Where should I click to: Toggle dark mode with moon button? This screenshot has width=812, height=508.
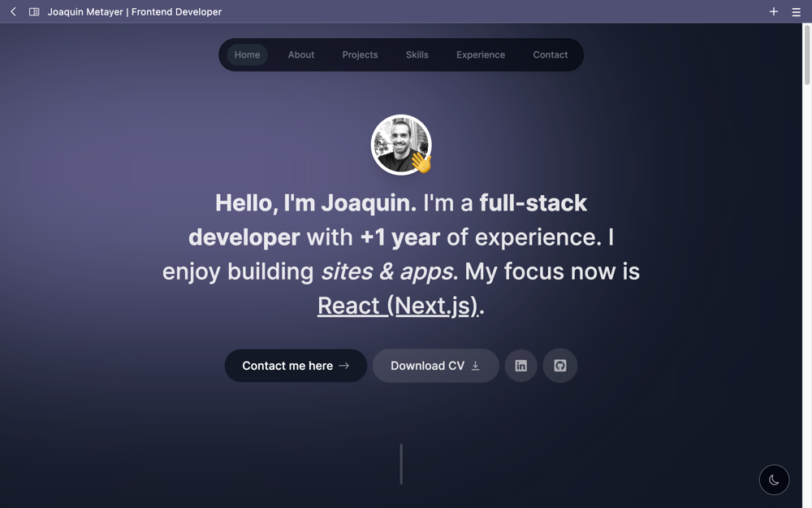(774, 480)
